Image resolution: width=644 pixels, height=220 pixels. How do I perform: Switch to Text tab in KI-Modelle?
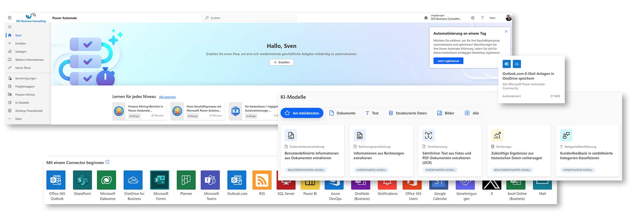point(372,113)
